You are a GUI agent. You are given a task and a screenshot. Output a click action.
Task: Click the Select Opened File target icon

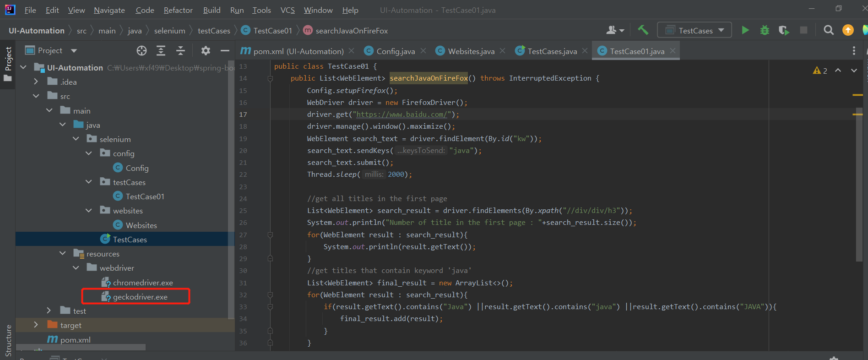pyautogui.click(x=142, y=50)
